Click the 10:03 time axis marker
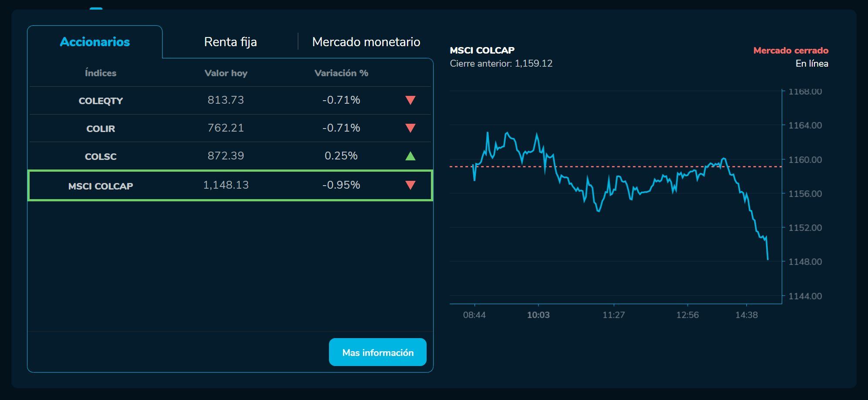This screenshot has width=868, height=400. click(538, 315)
